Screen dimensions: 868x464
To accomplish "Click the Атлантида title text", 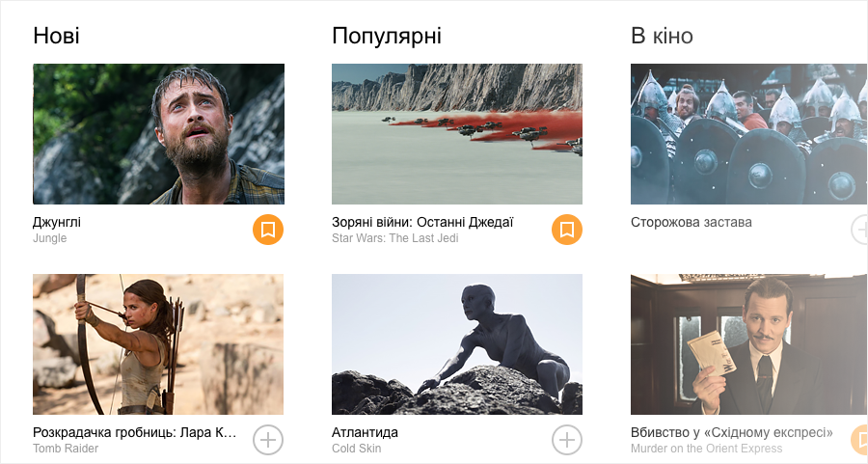I will tap(365, 432).
